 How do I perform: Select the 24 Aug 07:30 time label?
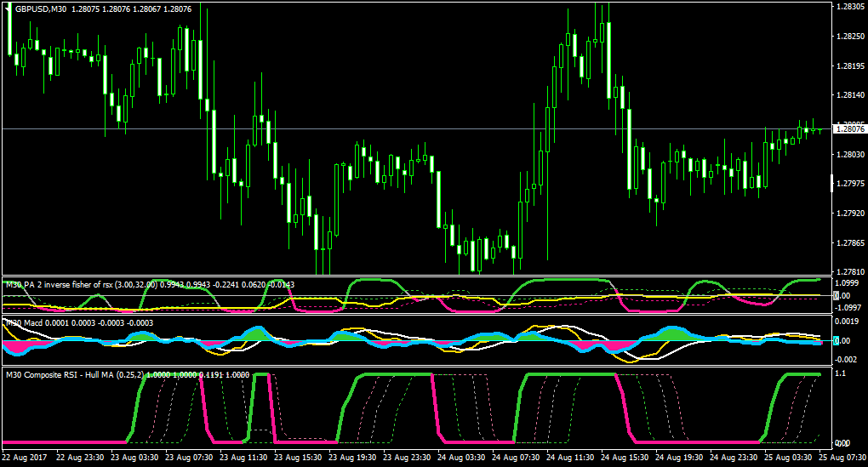(x=516, y=458)
